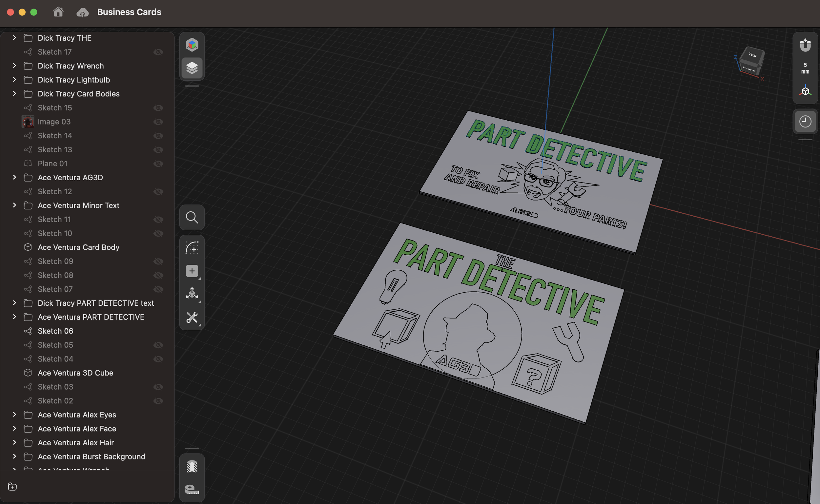Image resolution: width=820 pixels, height=504 pixels.
Task: Click the Home icon in title bar
Action: point(58,12)
